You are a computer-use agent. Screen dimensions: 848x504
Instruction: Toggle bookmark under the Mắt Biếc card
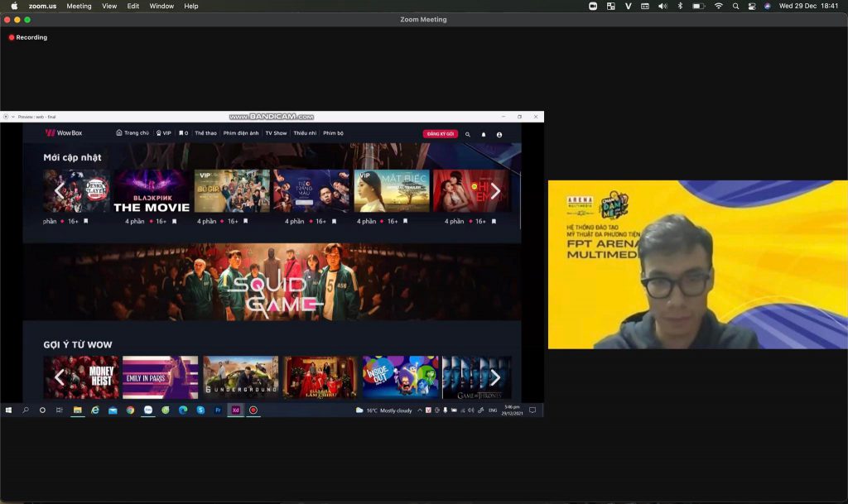click(x=405, y=222)
